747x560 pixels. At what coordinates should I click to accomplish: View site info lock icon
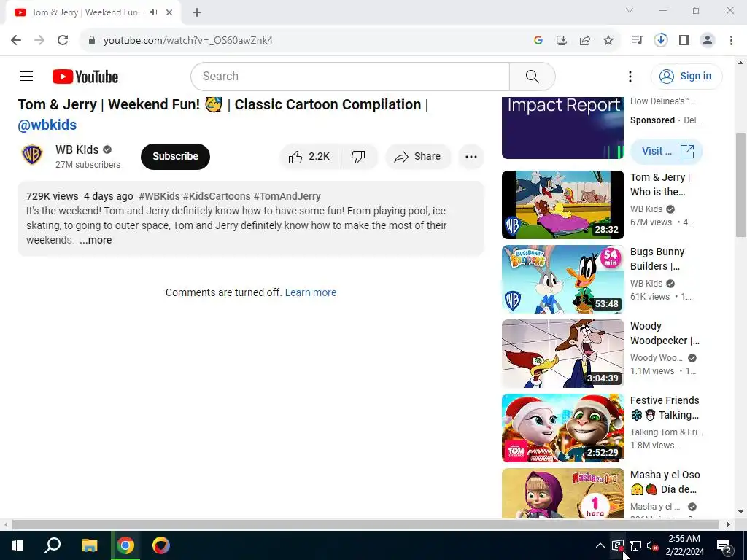(92, 40)
